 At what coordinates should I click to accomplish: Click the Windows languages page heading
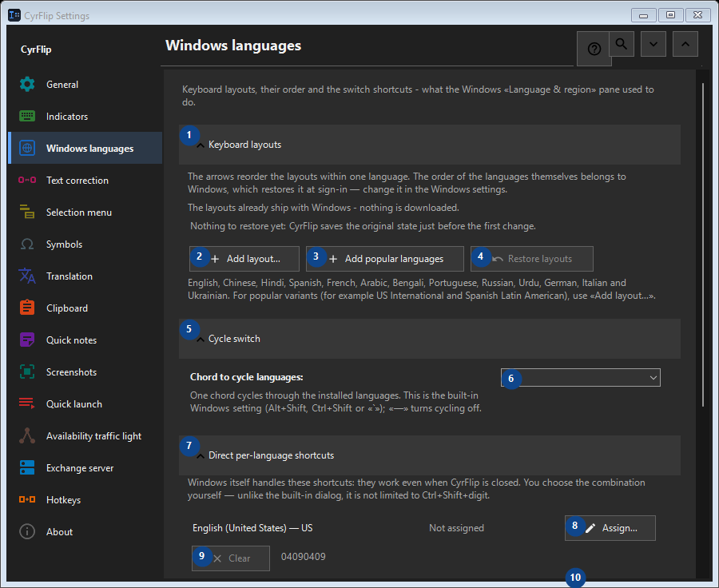tap(233, 46)
